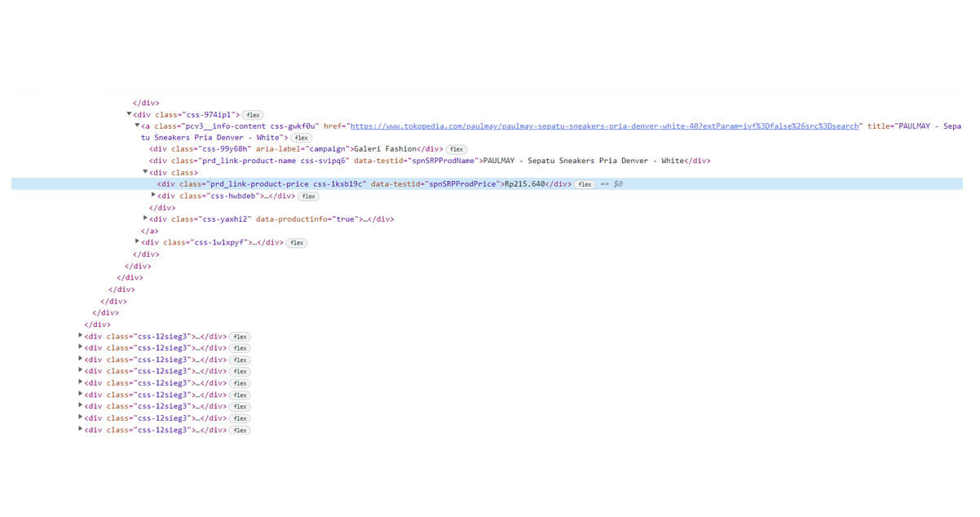This screenshot has width=980, height=517.
Task: Open the tokopedia.com href link
Action: (x=604, y=126)
